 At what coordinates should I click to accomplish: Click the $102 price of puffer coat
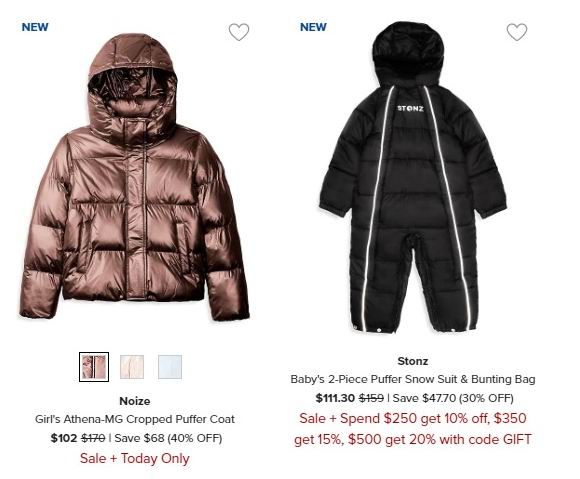[64, 438]
